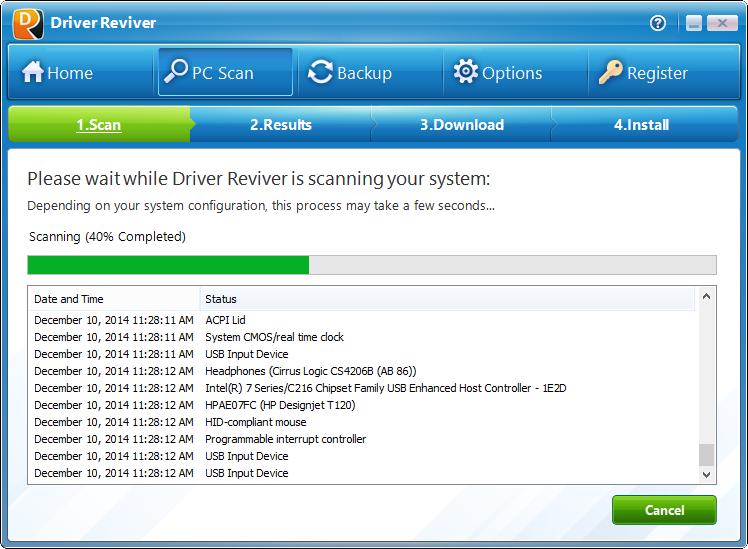
Task: Click the Driver Reviver logo icon
Action: (28, 23)
